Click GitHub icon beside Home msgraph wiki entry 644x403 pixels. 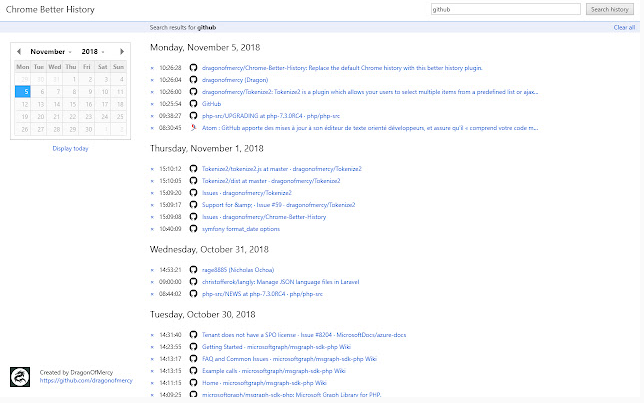[x=193, y=383]
